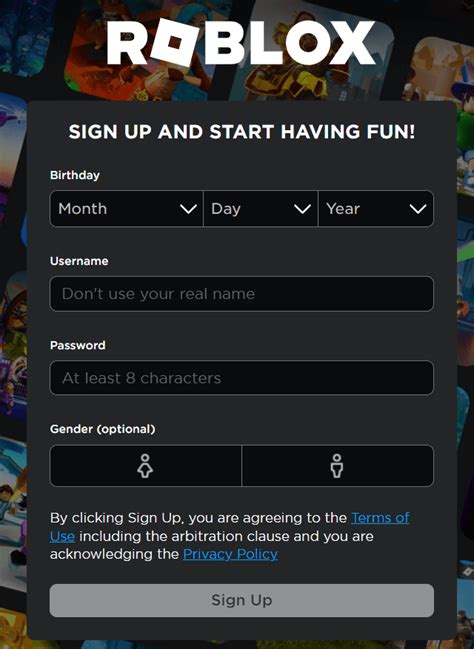
Task: Click the Year dropdown chevron arrow
Action: [x=418, y=209]
